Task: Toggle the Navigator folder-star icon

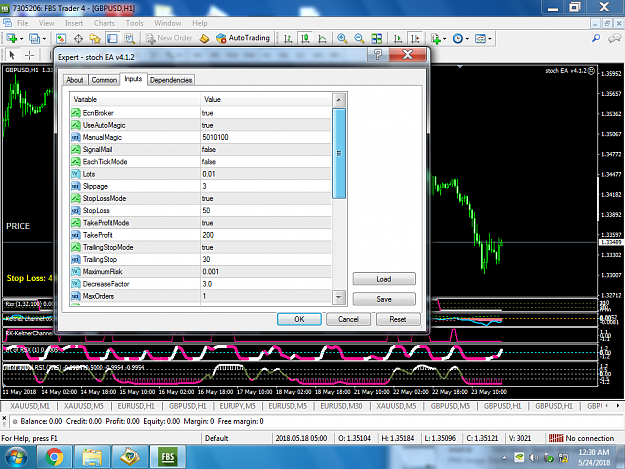Action: tap(95, 39)
